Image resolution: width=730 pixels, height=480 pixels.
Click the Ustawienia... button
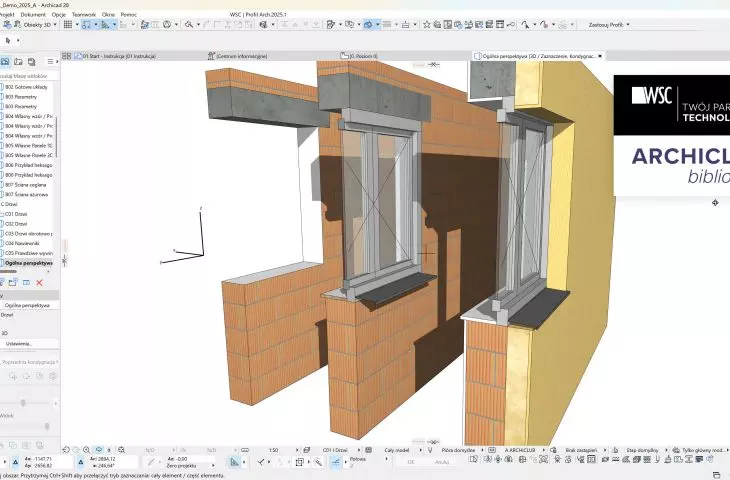[x=19, y=344]
